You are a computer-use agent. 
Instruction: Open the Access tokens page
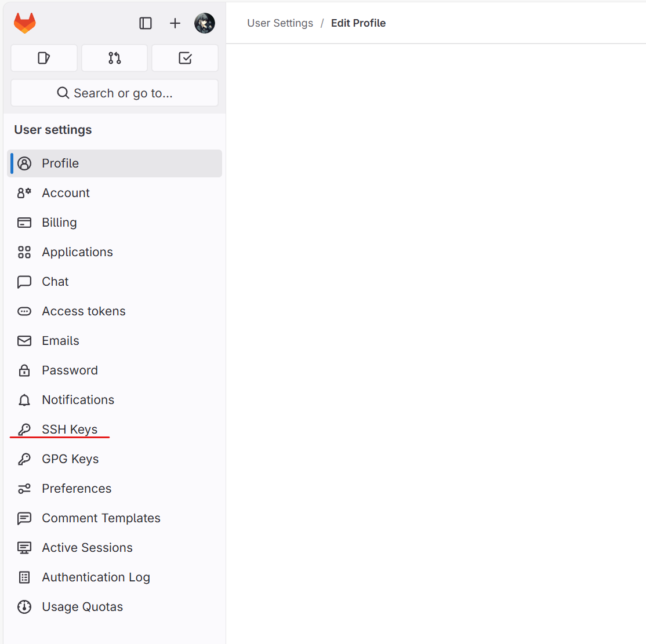(84, 311)
